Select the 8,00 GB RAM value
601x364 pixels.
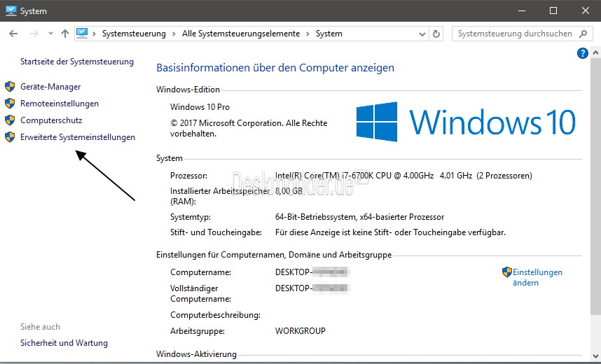(x=289, y=191)
